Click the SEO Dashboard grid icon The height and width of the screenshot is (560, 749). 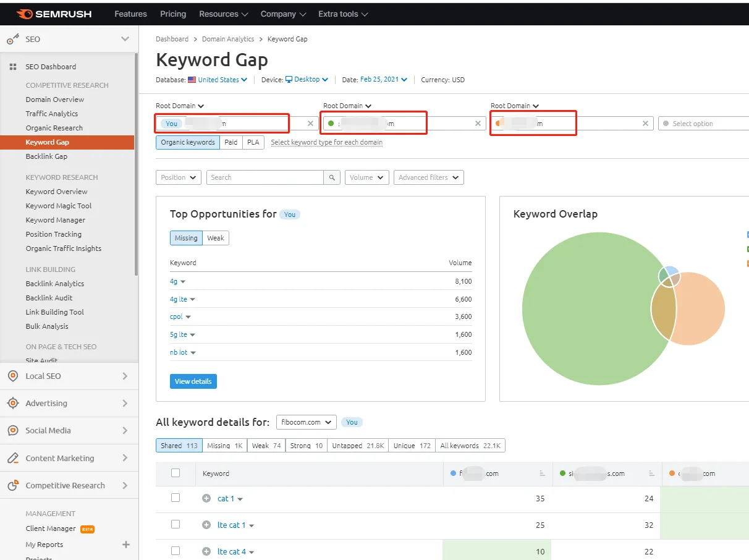[13, 67]
